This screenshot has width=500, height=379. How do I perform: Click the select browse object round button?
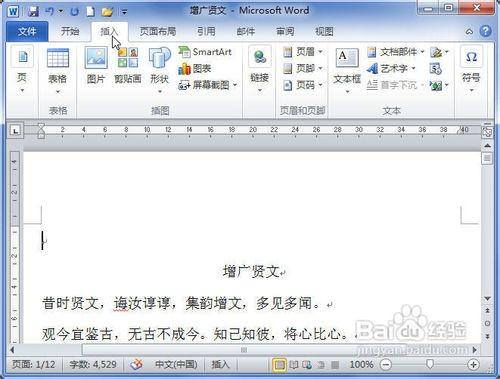tap(487, 323)
